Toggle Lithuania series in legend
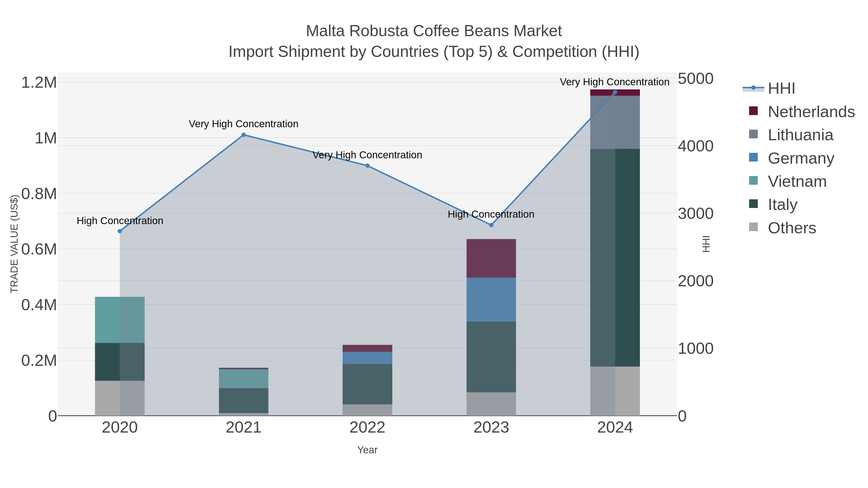The height and width of the screenshot is (488, 868). click(x=791, y=135)
